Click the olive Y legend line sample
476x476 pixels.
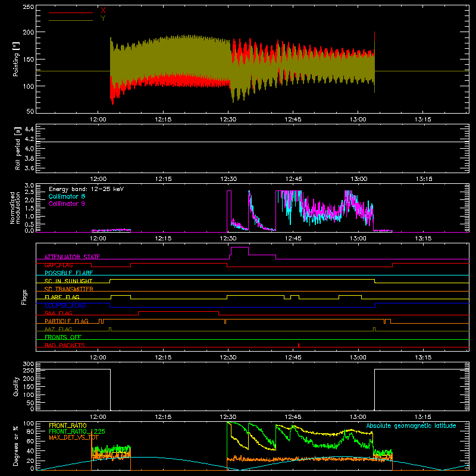tap(70, 20)
